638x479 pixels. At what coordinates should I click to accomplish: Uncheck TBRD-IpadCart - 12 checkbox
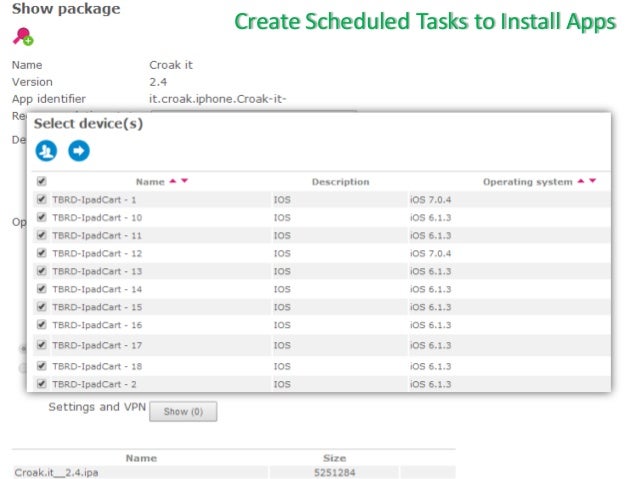[41, 253]
